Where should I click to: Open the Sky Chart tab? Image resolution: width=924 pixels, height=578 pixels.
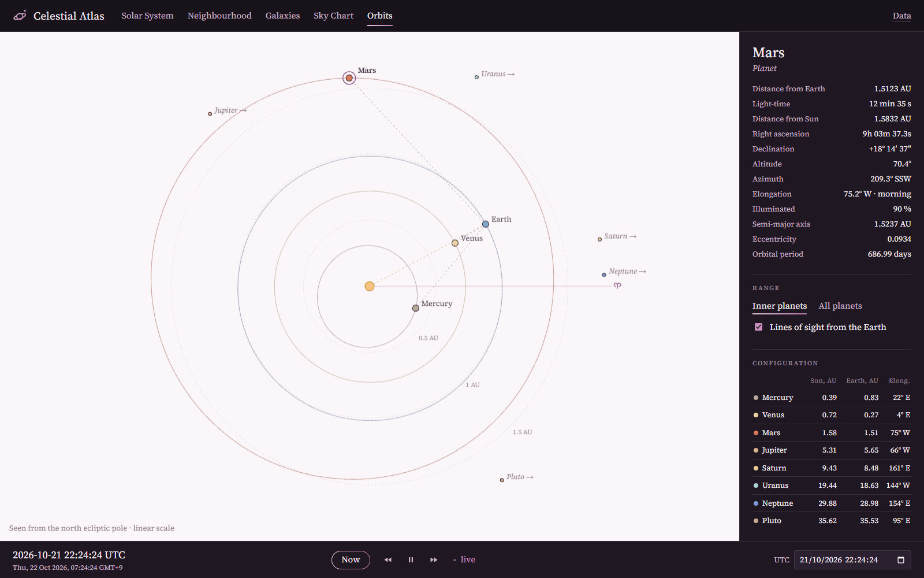[x=333, y=16]
